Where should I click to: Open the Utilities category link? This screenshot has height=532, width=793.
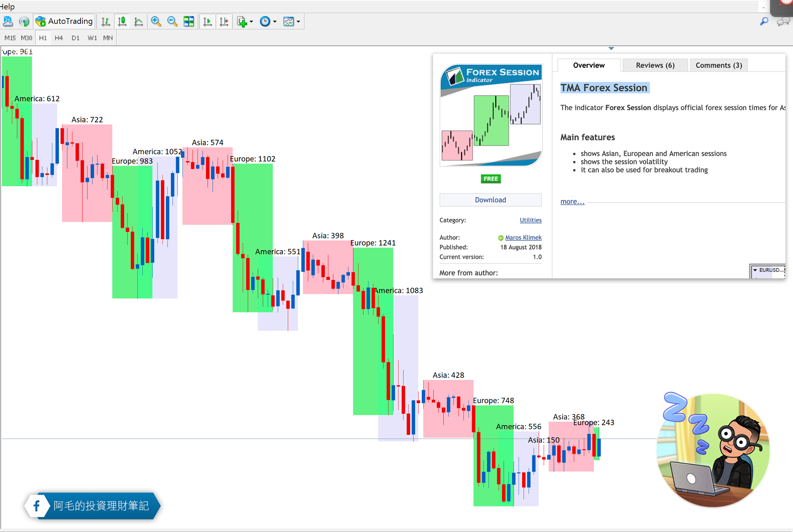pyautogui.click(x=530, y=220)
